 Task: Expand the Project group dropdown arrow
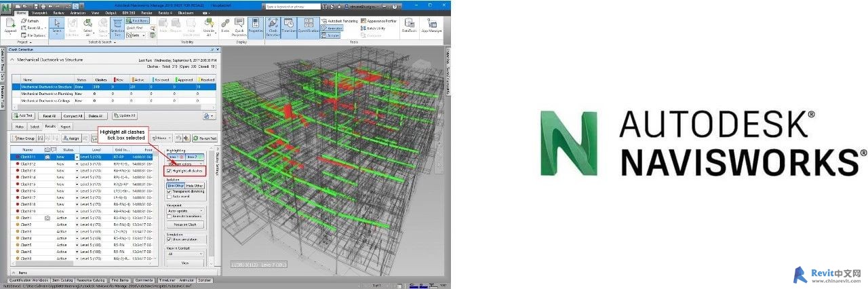(30, 42)
